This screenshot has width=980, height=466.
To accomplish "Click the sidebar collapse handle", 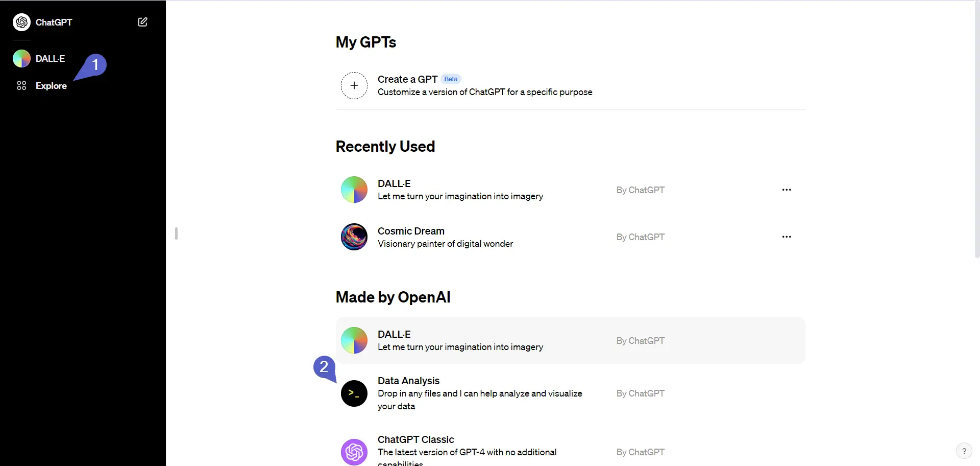I will [176, 234].
